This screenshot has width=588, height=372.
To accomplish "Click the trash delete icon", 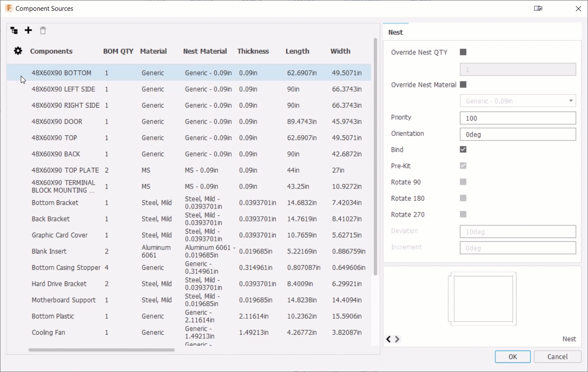I will coord(43,30).
